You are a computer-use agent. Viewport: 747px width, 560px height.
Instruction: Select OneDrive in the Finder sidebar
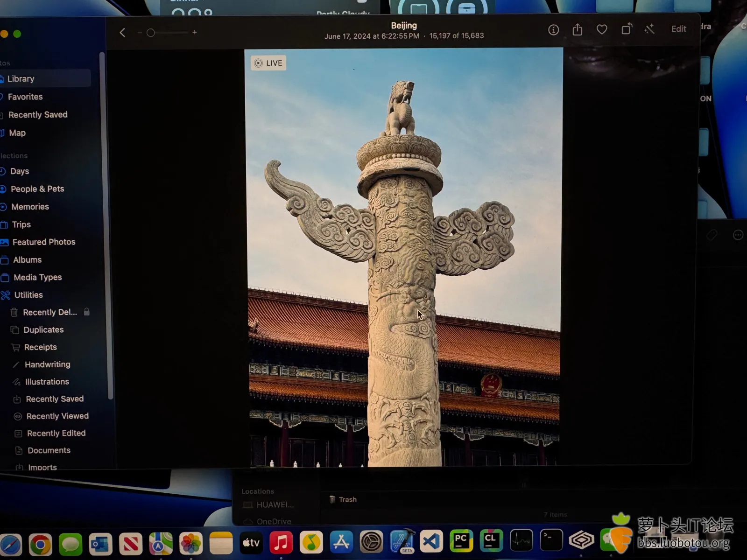(268, 521)
